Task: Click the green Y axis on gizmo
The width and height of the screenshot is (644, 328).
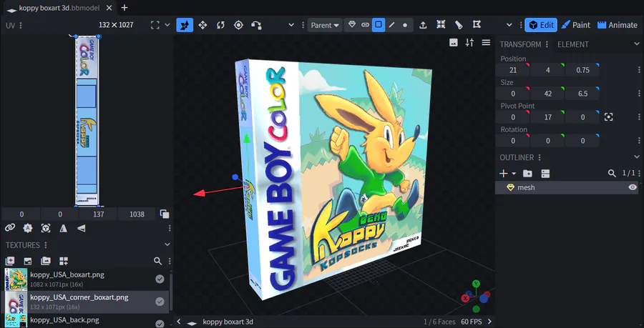Action: coord(476,283)
